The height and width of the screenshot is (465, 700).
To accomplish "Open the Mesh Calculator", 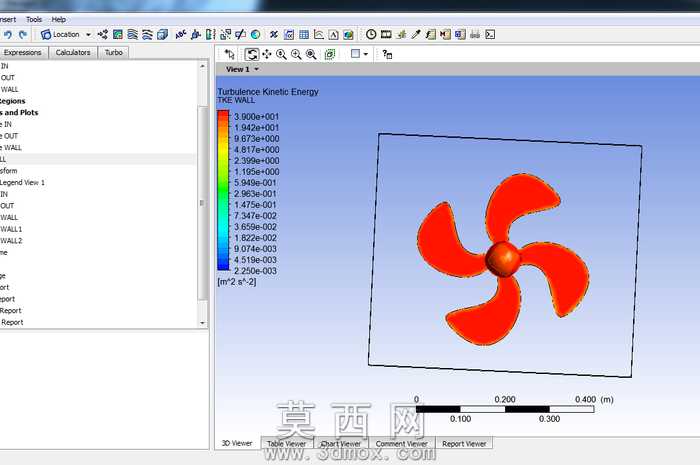I will click(x=460, y=34).
